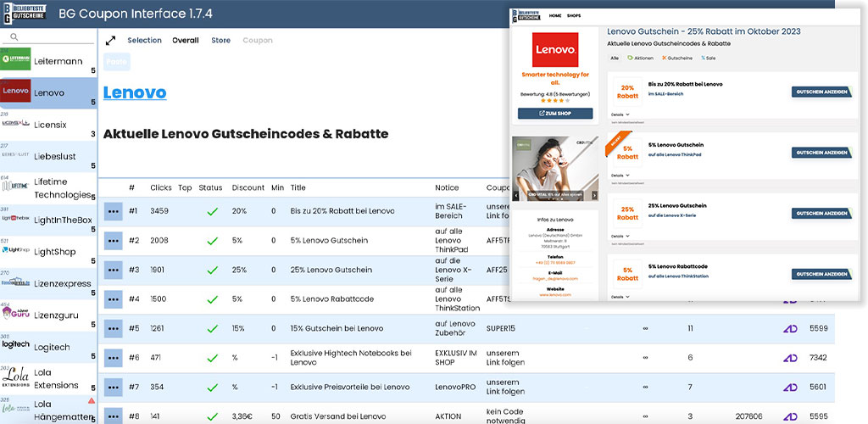
Task: Select LightInTheBox in the store list
Action: (x=48, y=220)
